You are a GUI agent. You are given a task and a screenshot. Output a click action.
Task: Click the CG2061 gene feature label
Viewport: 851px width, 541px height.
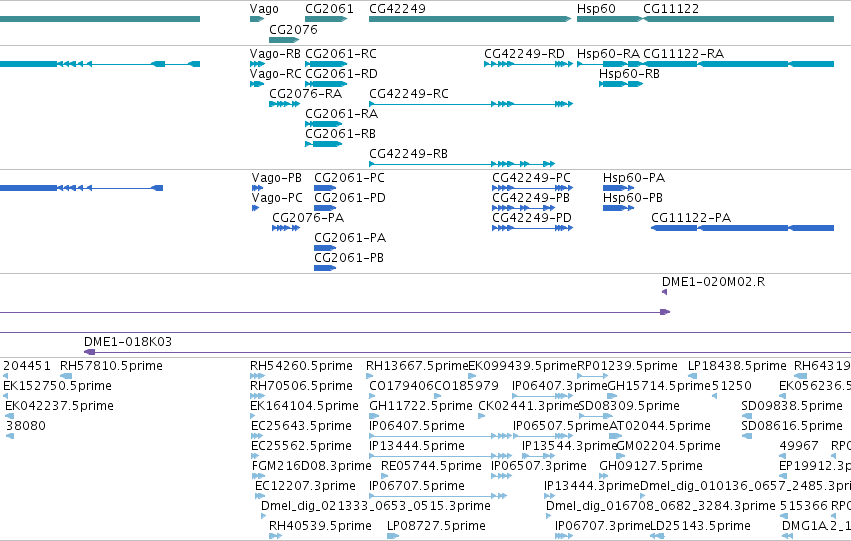329,9
